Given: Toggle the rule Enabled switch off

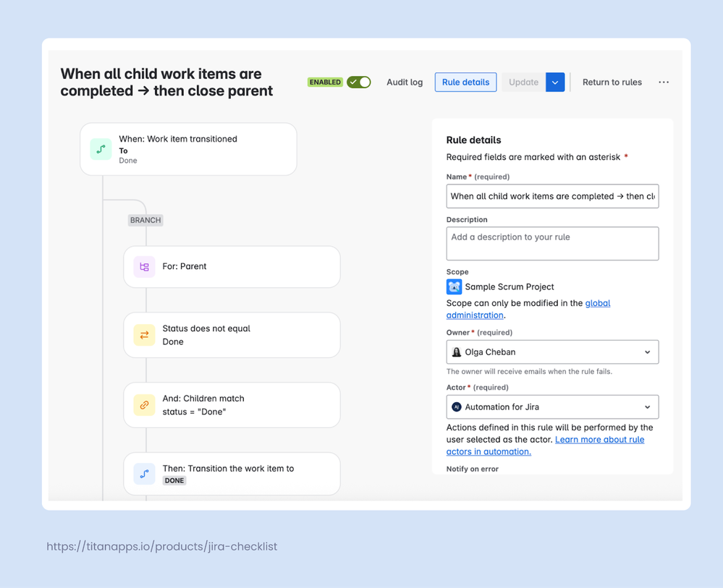Looking at the screenshot, I should pos(359,82).
